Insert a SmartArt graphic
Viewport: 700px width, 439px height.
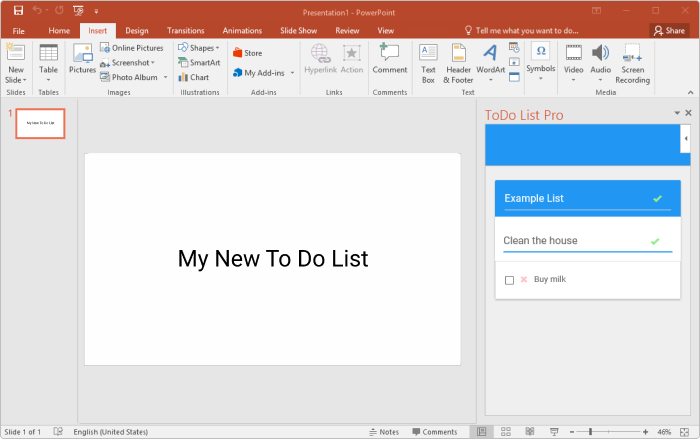click(199, 63)
